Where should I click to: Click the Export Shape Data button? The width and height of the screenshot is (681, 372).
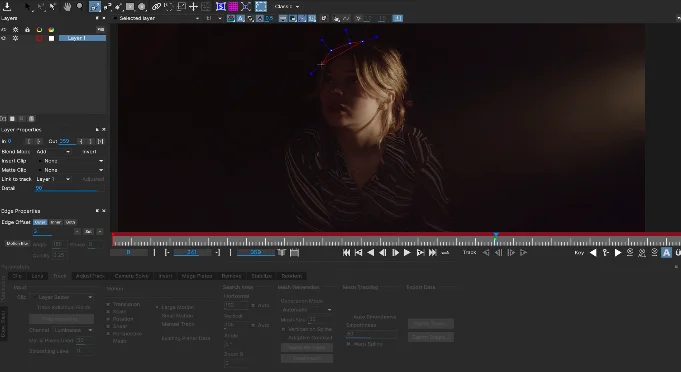click(x=431, y=337)
